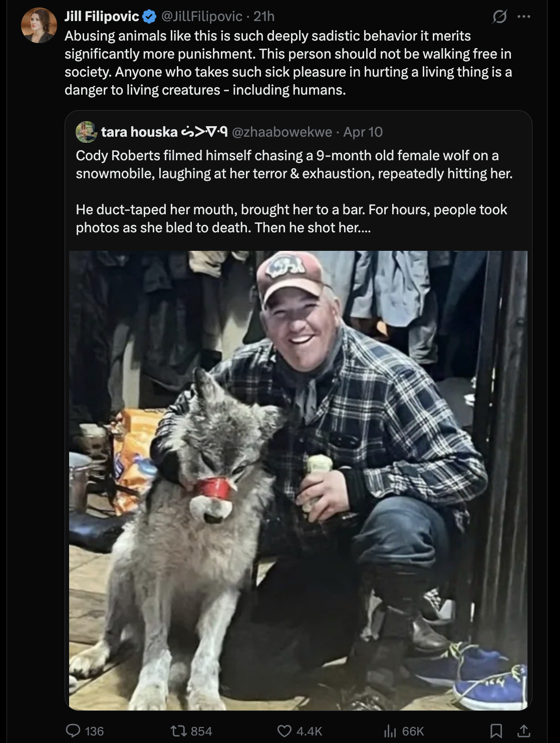Share post via upload arrow icon
560x743 pixels.
point(523,731)
